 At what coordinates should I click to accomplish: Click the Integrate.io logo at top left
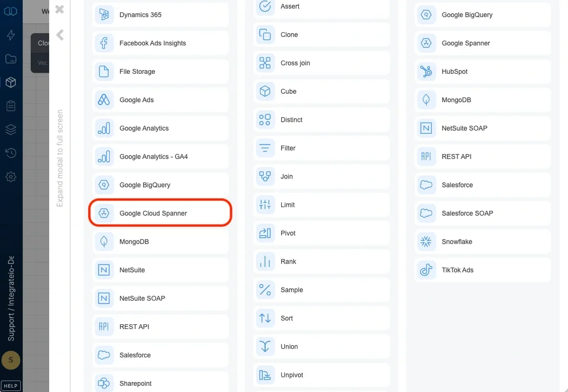point(10,11)
